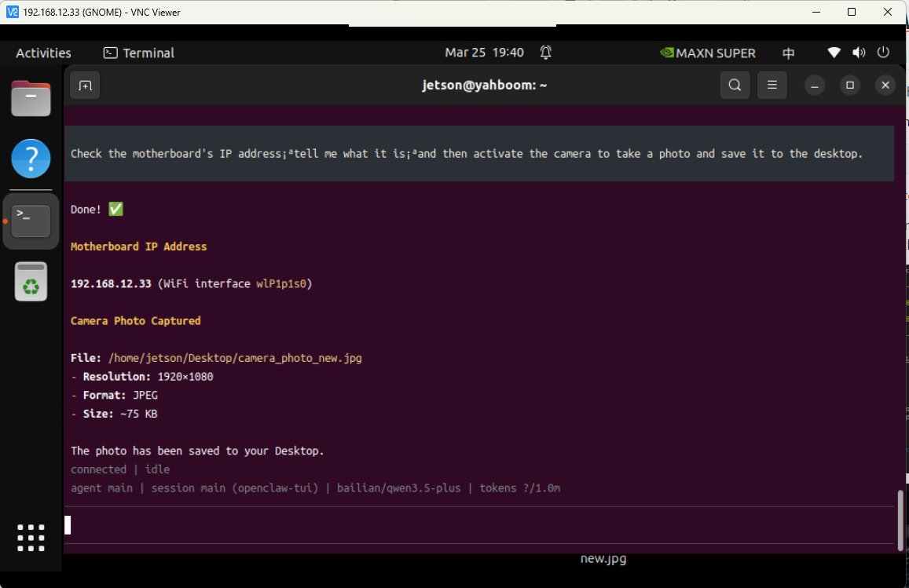Open the power menu icon
Screen dimensions: 909x588
[x=883, y=52]
